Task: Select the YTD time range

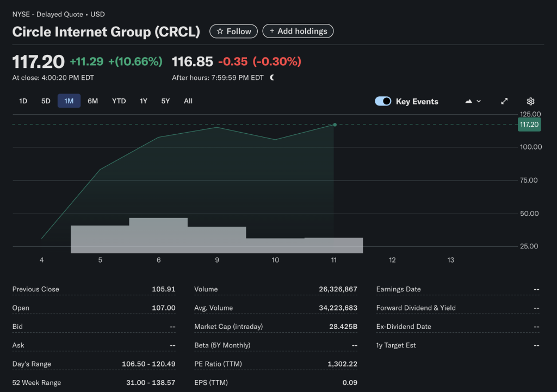Action: (x=119, y=101)
